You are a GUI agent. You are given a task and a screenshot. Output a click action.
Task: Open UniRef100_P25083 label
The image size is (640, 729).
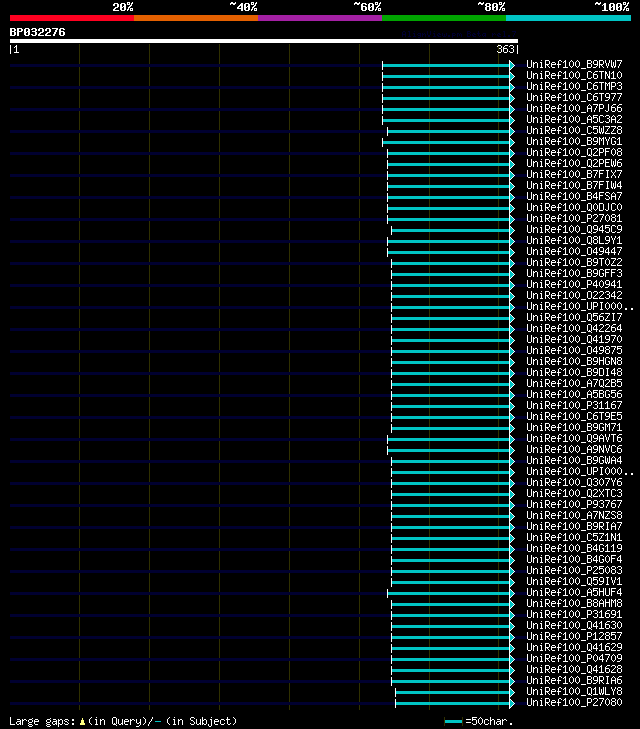[x=574, y=570]
